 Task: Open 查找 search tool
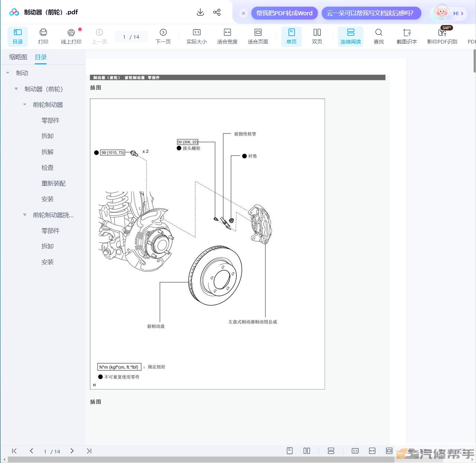coord(379,37)
